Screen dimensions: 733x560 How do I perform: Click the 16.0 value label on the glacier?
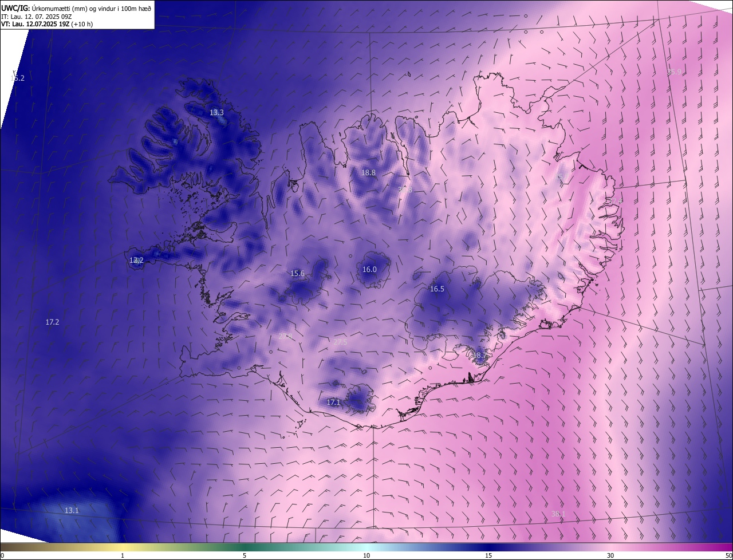[x=369, y=269]
